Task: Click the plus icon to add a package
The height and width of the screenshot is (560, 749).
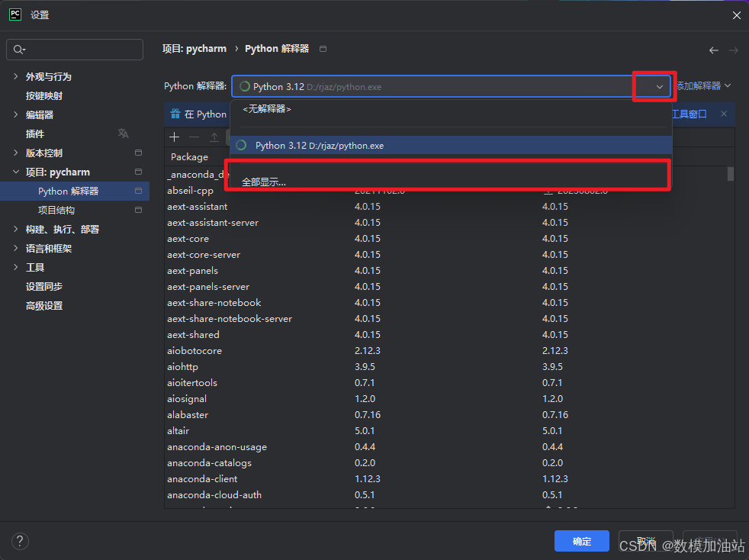Action: (x=175, y=137)
